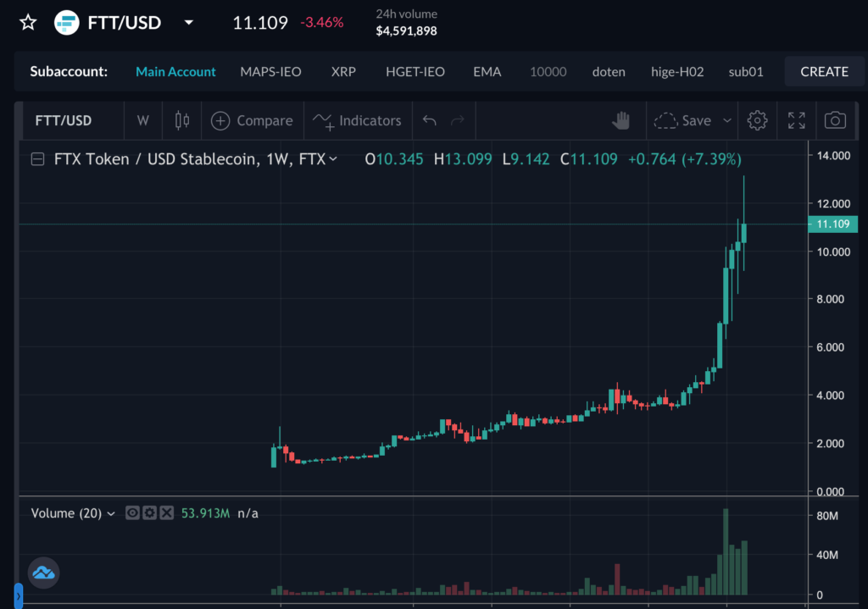Click the 11.109 current price label on axis
Screen dimensions: 868x609
pyautogui.click(x=832, y=224)
